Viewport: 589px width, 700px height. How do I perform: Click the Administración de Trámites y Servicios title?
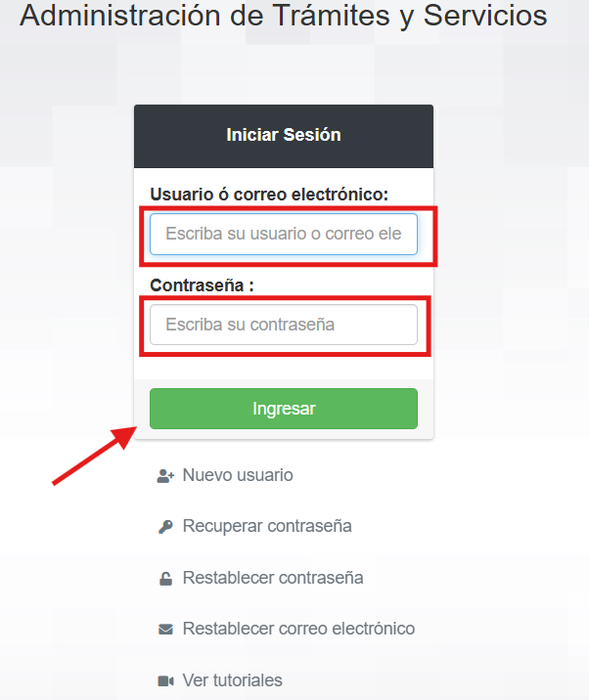[x=284, y=16]
